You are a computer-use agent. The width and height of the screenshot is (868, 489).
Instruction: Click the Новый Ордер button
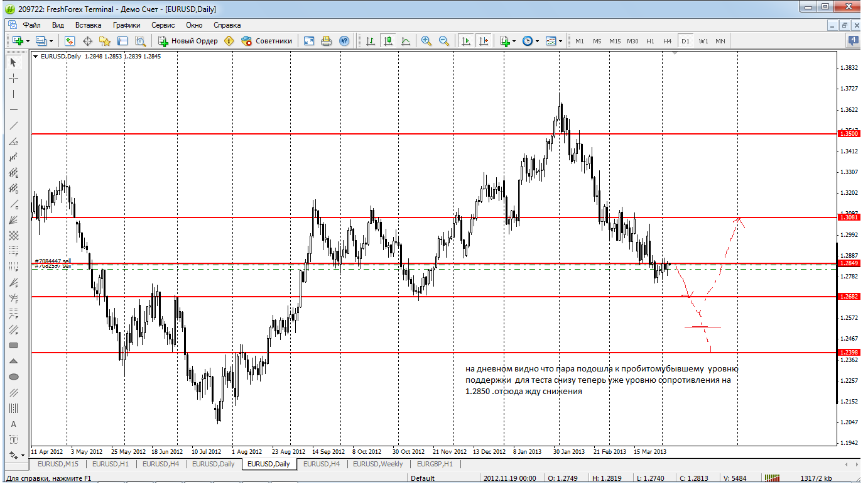tap(188, 41)
